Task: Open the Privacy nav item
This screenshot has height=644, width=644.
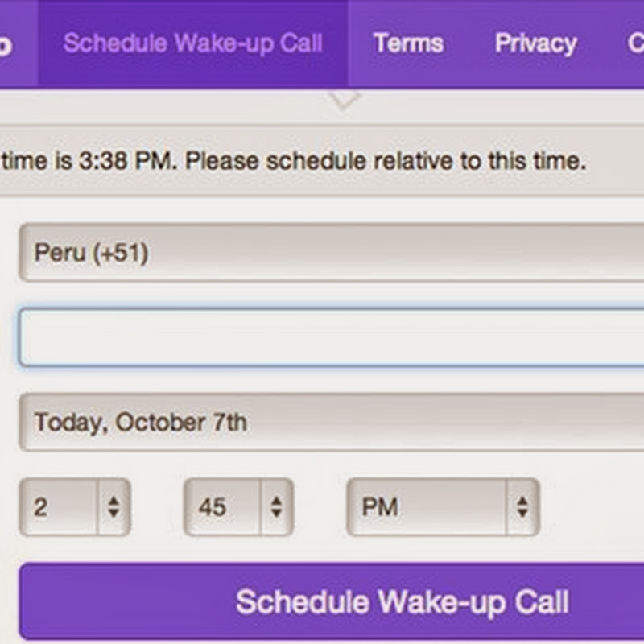Action: [x=535, y=43]
